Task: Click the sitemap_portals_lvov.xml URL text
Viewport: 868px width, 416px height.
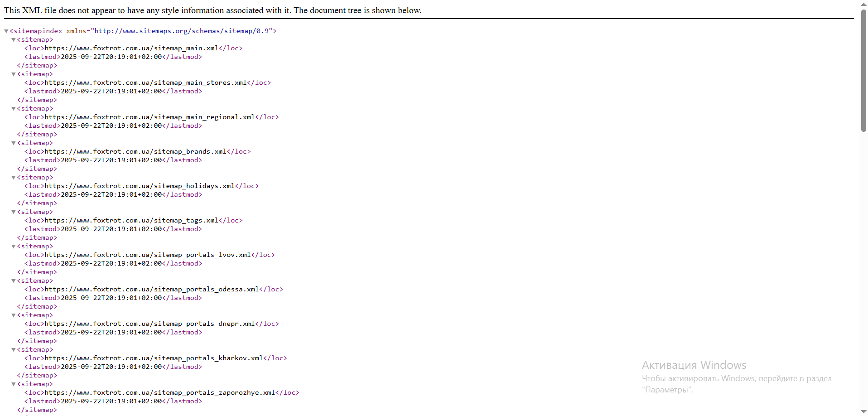Action: click(x=148, y=255)
